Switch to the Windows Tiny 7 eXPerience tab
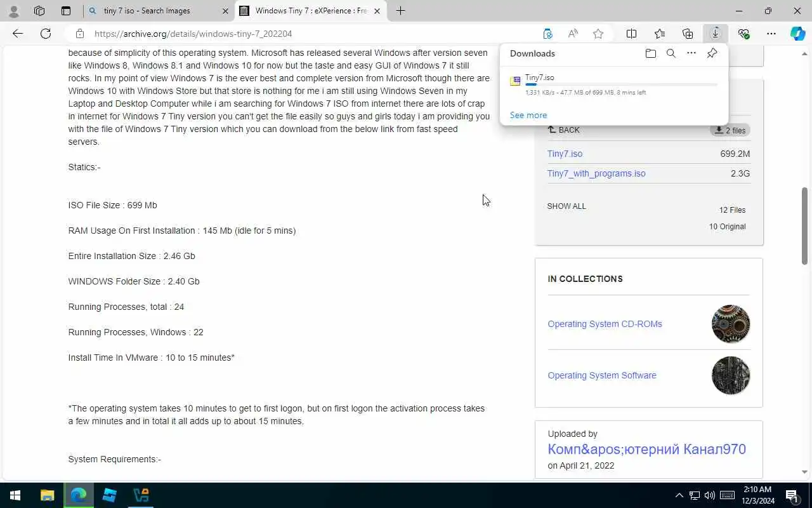The width and height of the screenshot is (812, 508). 311,11
